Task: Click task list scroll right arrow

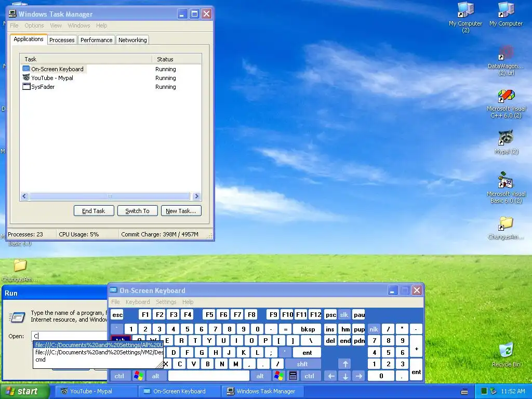Action: click(196, 196)
